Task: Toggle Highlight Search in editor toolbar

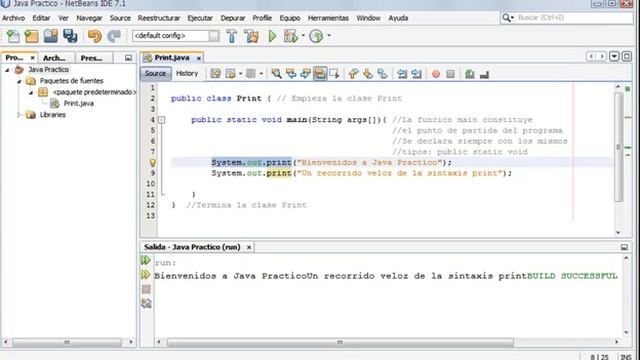Action: point(320,74)
